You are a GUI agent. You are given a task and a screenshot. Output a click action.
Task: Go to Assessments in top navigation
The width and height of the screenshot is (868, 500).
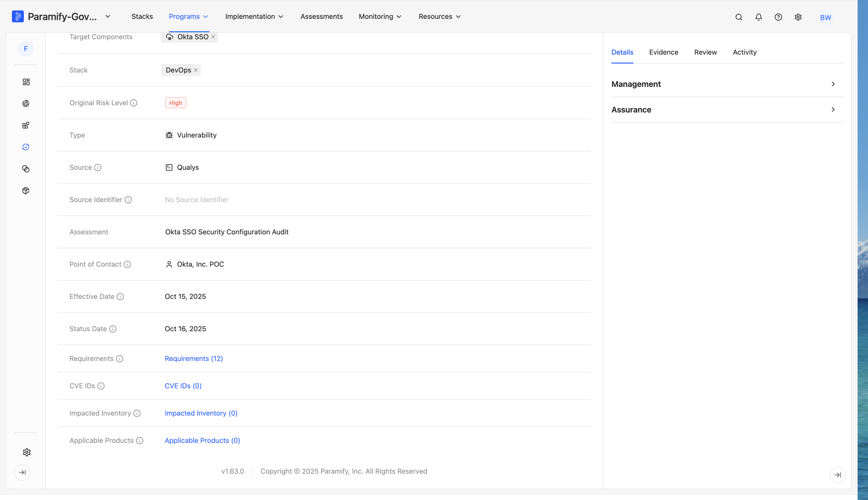coord(322,16)
